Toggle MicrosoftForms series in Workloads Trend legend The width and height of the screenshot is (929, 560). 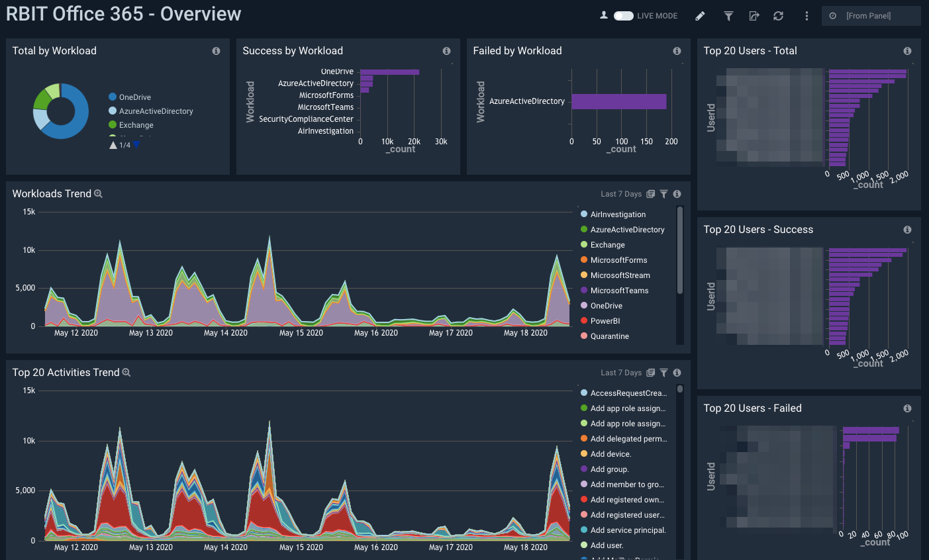(614, 260)
